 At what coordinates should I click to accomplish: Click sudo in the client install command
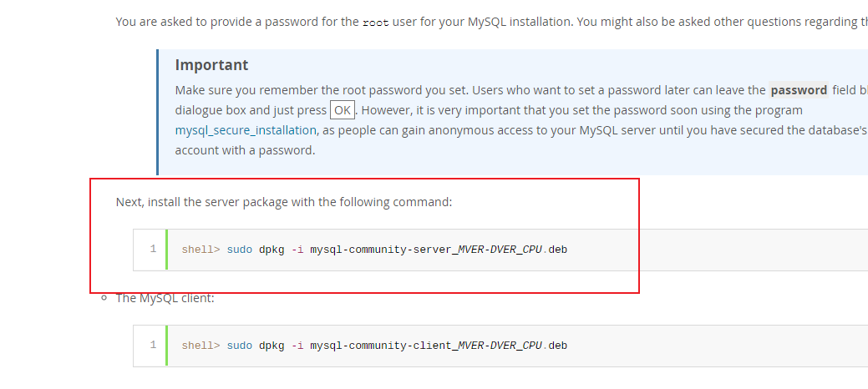click(239, 346)
